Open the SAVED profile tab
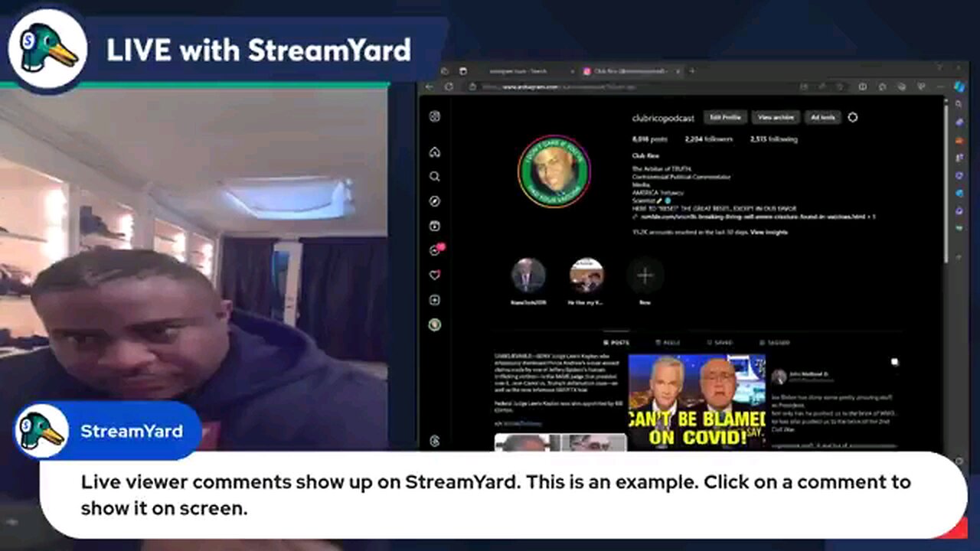 [720, 343]
